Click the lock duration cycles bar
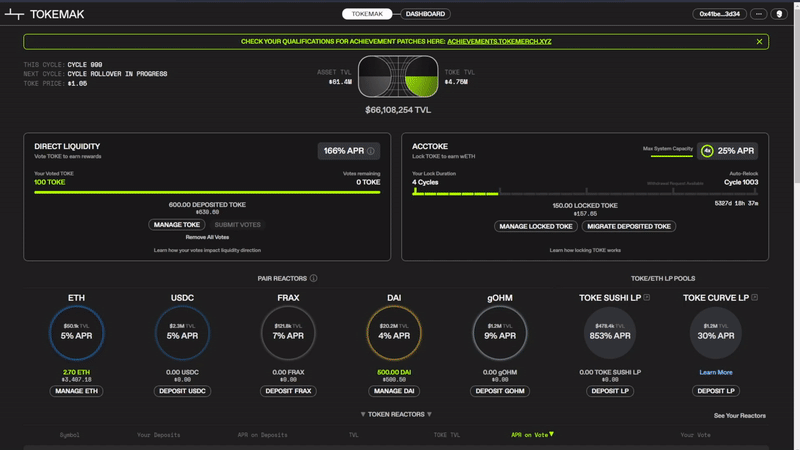Image resolution: width=800 pixels, height=450 pixels. [585, 193]
